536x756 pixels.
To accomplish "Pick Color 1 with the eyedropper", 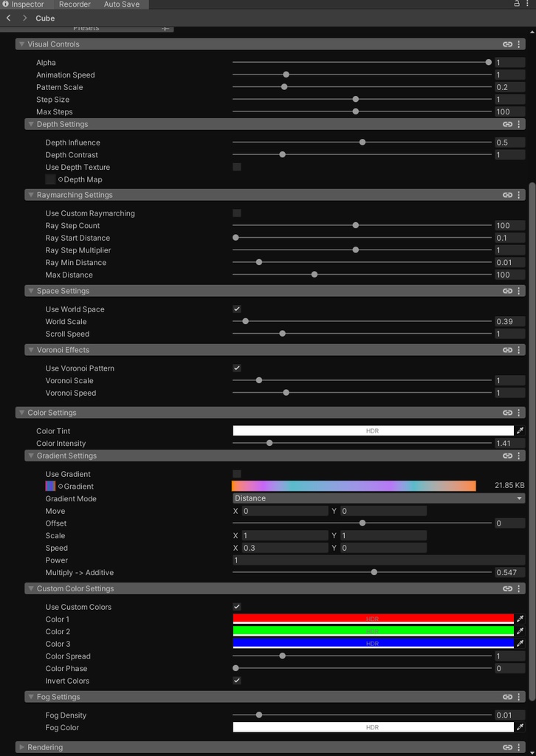I will pyautogui.click(x=520, y=619).
